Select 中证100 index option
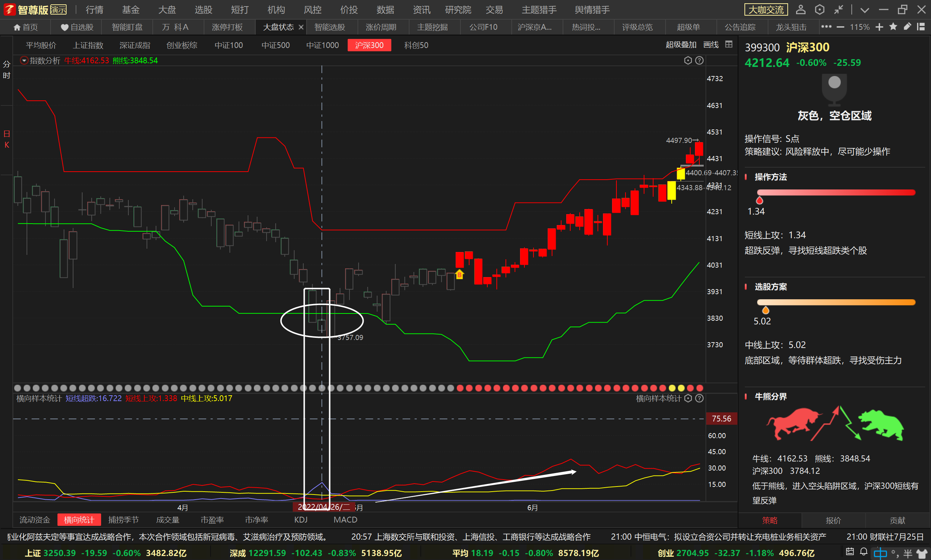 229,45
